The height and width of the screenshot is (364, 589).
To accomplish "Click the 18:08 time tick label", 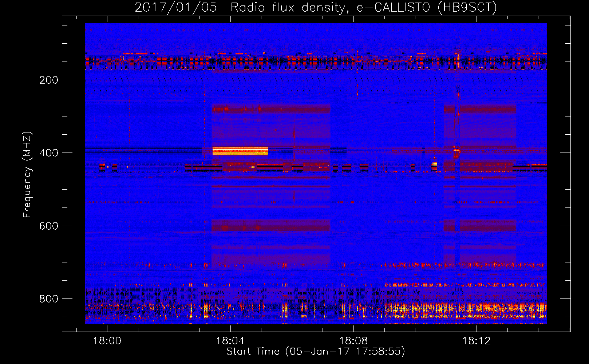I will (x=353, y=341).
